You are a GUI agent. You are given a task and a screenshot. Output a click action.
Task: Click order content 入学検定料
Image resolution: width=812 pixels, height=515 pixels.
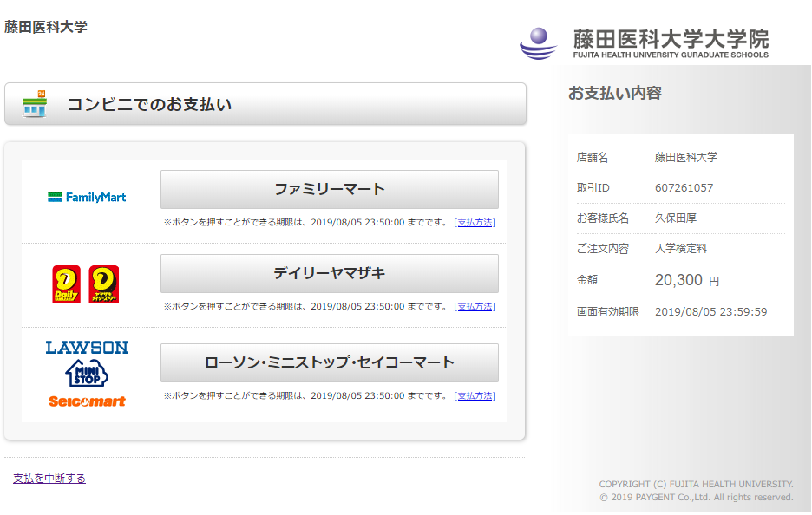(680, 249)
